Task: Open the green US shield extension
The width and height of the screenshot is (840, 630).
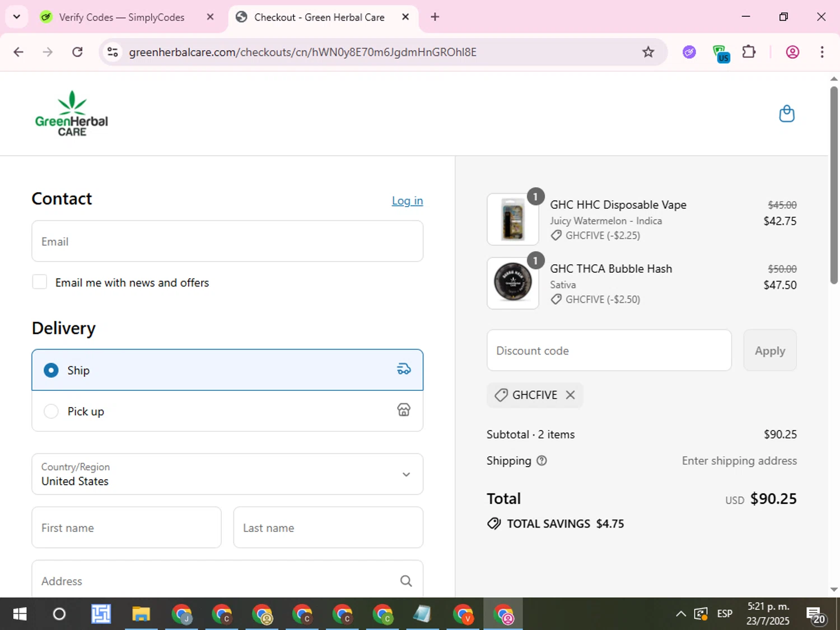Action: [x=721, y=53]
